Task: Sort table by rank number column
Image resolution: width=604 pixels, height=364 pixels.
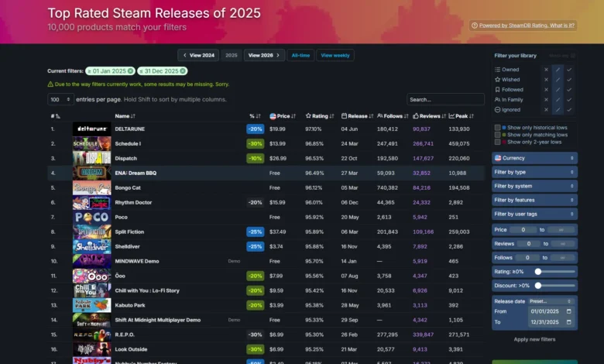Action: (56, 116)
